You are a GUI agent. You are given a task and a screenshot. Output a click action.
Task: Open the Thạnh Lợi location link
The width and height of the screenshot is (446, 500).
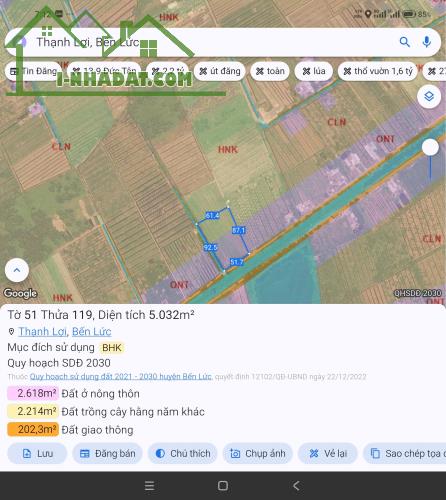pos(42,332)
